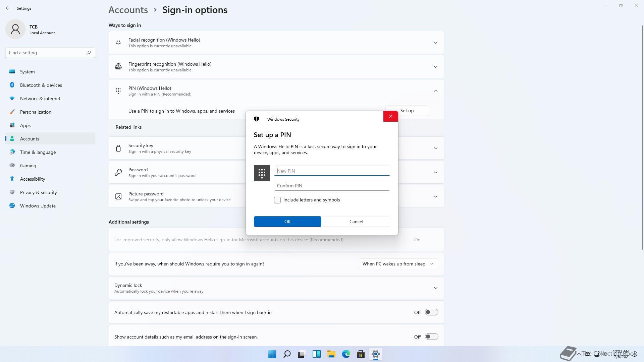Open Widgets from the taskbar

(x=317, y=354)
